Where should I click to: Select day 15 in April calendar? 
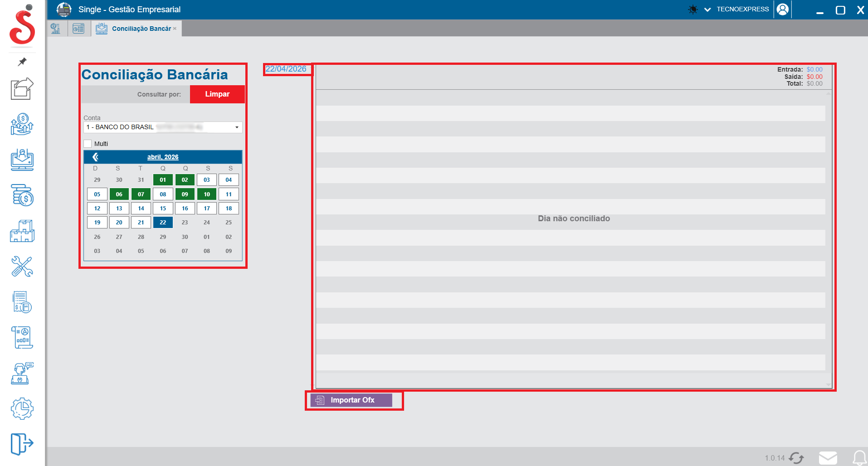[163, 209]
